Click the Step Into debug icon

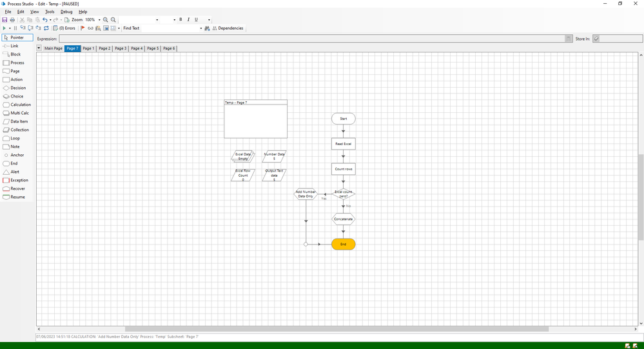tap(23, 28)
